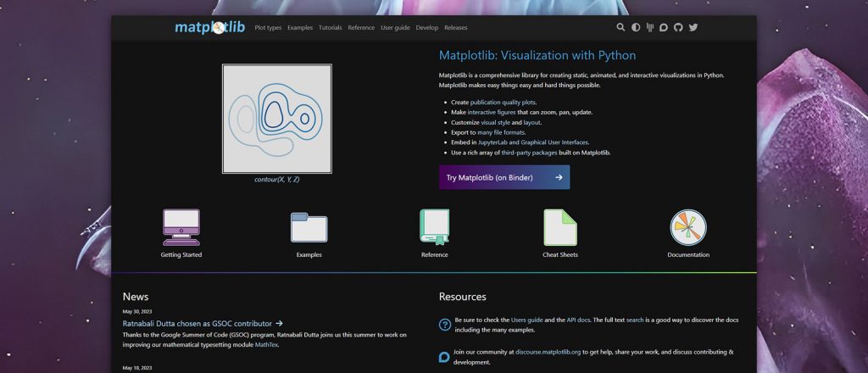Click the Resources section heading
This screenshot has height=373, width=868.
pyautogui.click(x=462, y=297)
